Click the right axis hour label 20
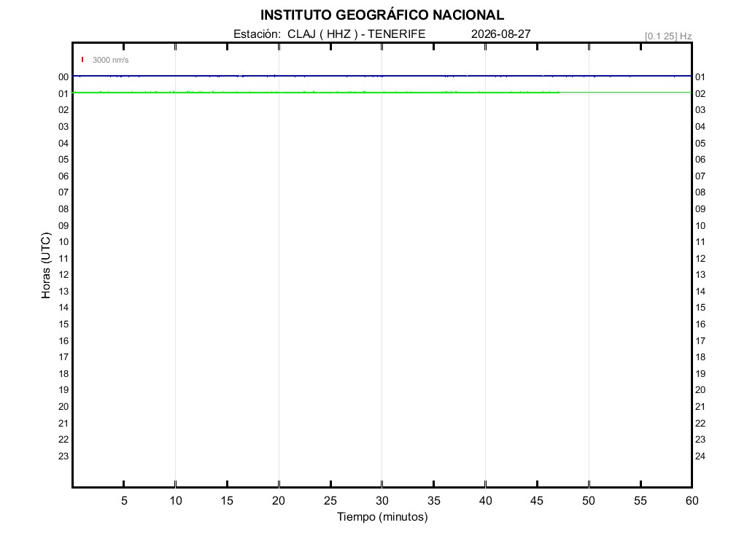 [x=700, y=390]
